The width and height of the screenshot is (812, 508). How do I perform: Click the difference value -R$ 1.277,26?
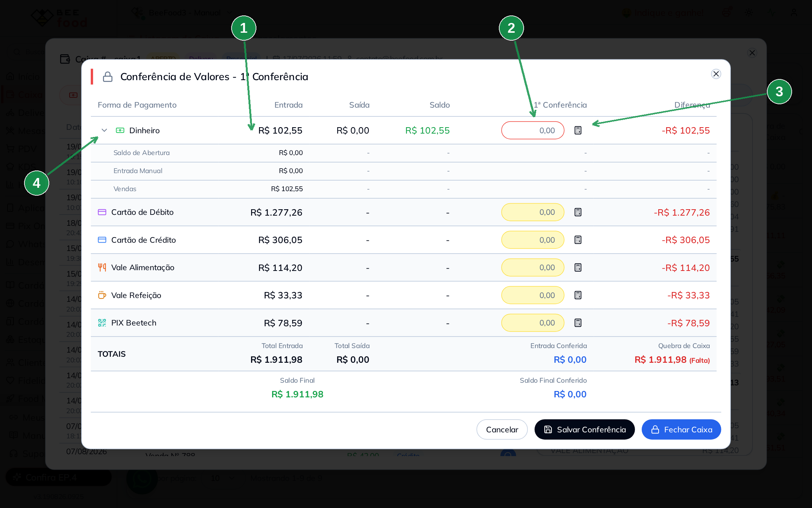click(682, 213)
